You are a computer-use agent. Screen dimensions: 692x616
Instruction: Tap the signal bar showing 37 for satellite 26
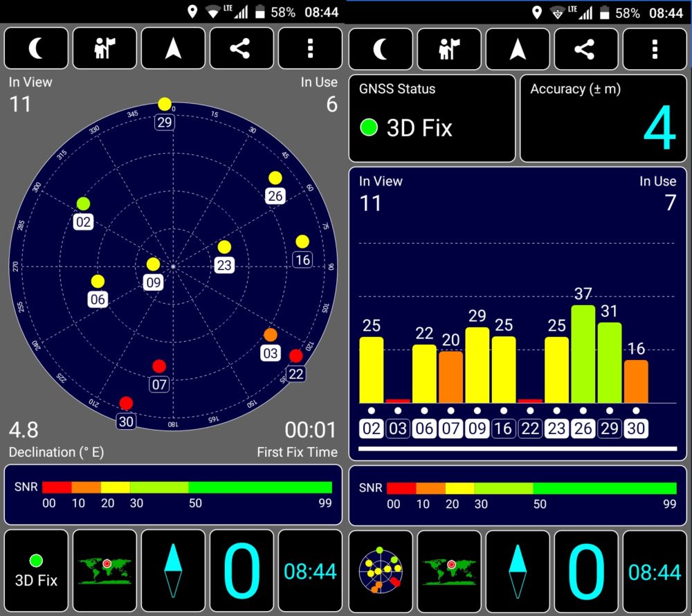coord(583,353)
